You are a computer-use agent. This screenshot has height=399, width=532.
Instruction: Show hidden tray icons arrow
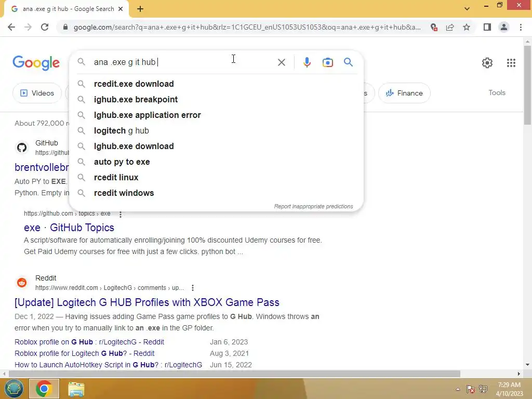pyautogui.click(x=458, y=389)
